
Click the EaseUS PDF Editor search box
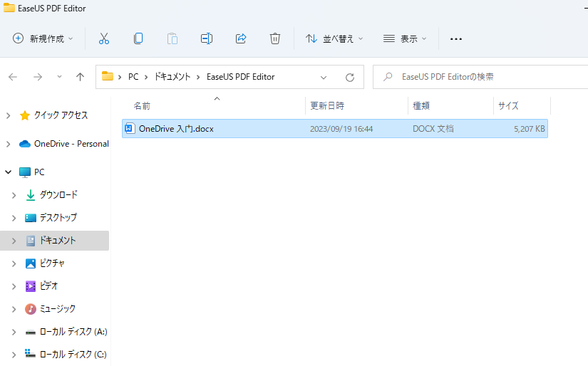pos(478,77)
